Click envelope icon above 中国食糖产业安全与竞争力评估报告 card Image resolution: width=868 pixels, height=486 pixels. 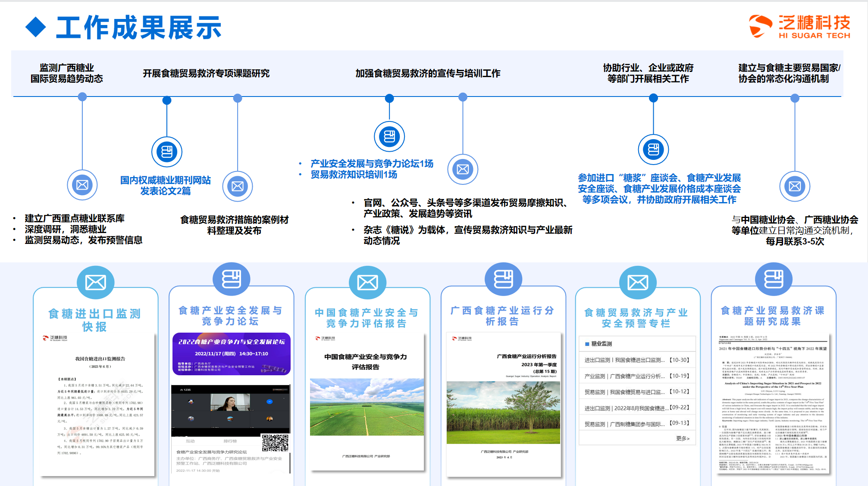(367, 283)
